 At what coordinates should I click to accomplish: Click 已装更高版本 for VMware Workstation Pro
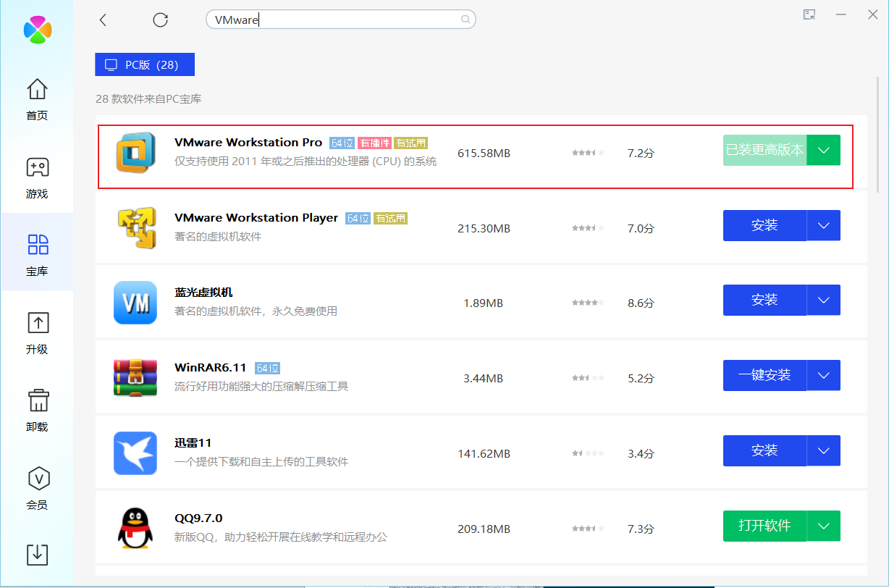(x=764, y=150)
